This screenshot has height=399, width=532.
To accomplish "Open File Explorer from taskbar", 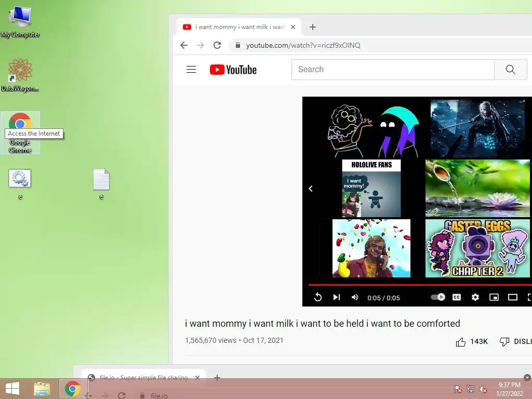I will coord(42,389).
